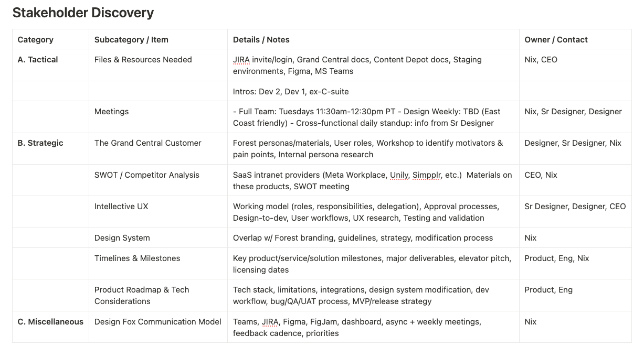Select the Design System cell

tap(159, 237)
